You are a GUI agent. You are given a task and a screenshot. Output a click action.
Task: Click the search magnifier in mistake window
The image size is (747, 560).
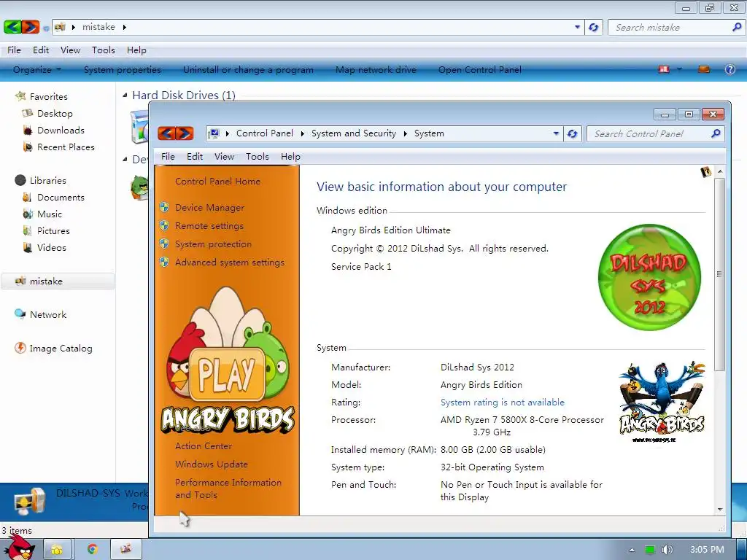(x=737, y=27)
